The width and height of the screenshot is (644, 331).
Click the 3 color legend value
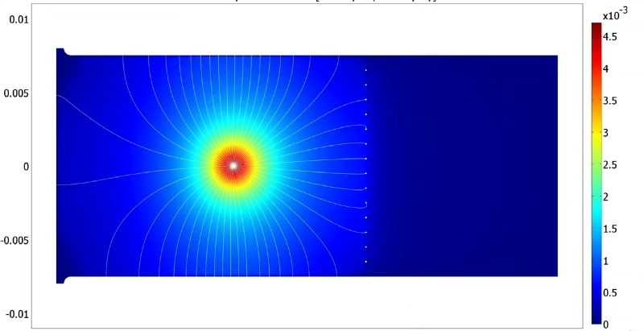pos(606,133)
